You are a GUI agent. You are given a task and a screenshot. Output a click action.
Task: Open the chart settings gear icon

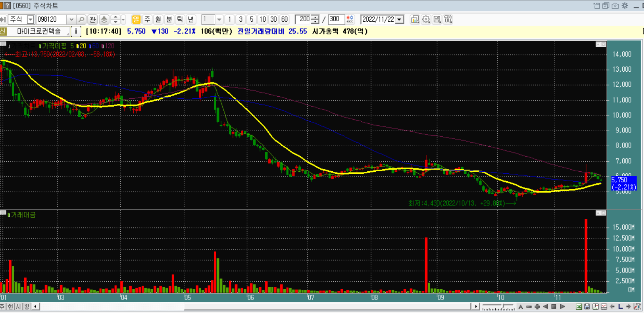(x=426, y=19)
